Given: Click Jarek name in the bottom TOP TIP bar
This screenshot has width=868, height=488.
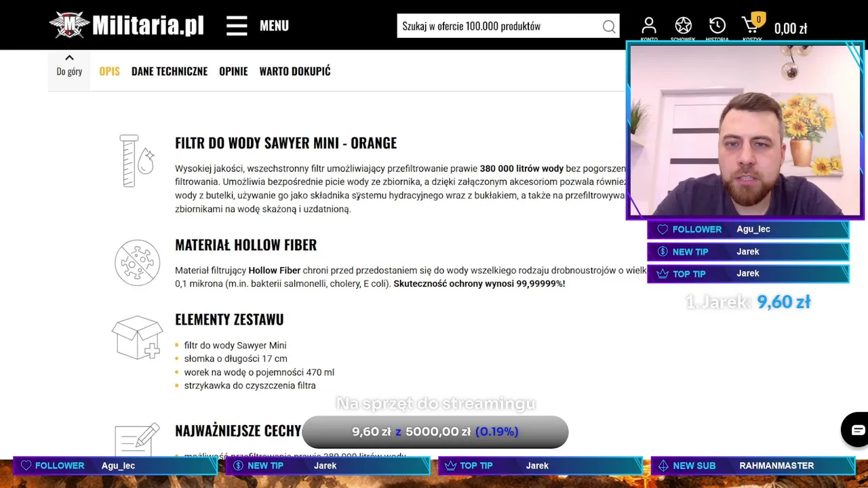Looking at the screenshot, I should click(537, 466).
